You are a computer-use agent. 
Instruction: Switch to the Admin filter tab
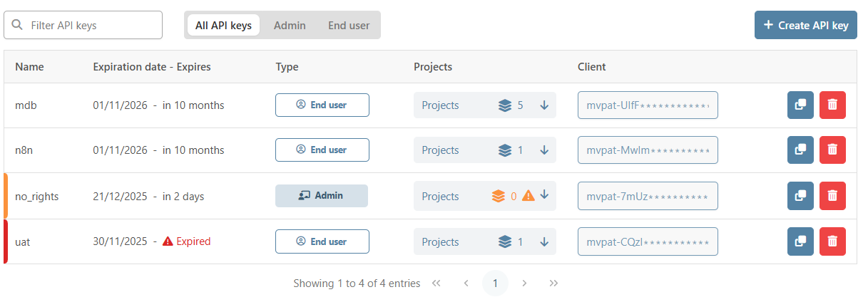click(x=290, y=25)
